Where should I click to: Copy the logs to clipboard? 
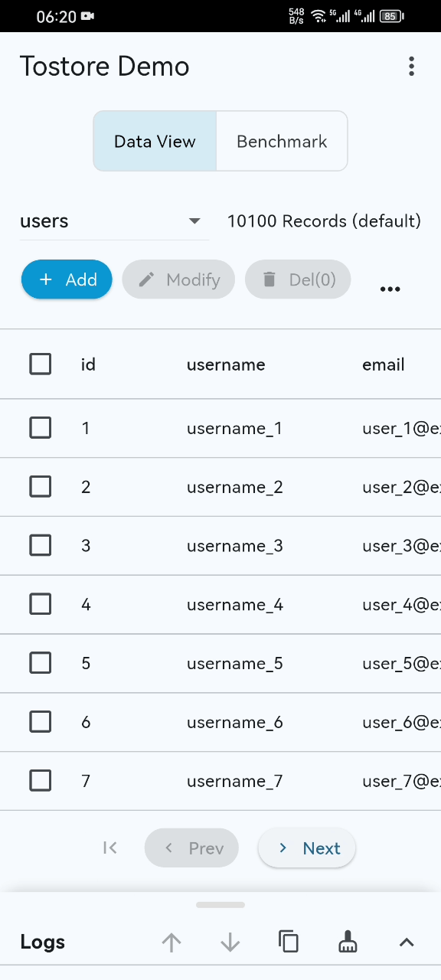pos(289,942)
